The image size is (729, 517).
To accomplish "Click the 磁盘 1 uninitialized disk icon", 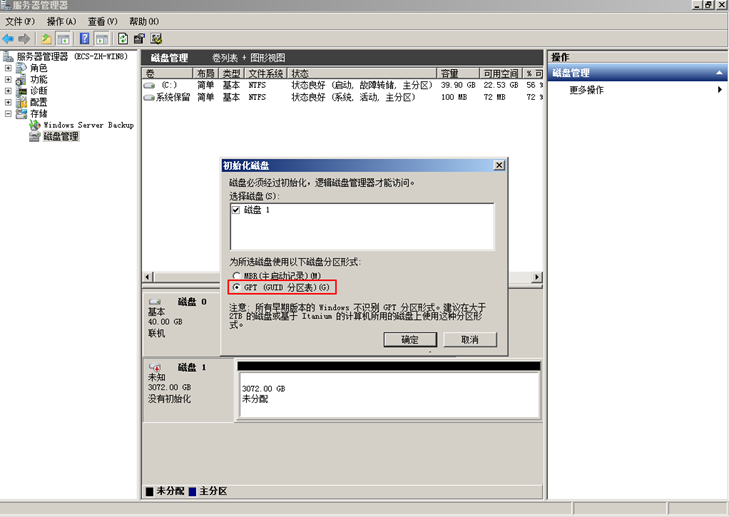I will 155,368.
